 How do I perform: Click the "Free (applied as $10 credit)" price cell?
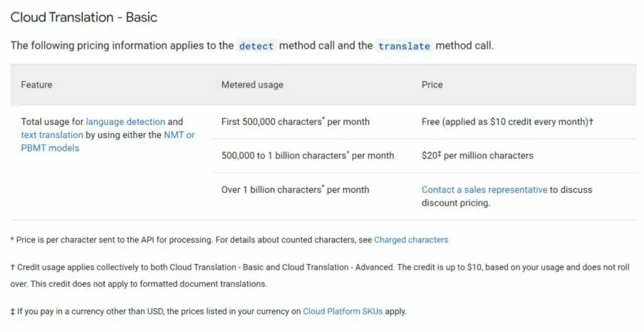[508, 121]
